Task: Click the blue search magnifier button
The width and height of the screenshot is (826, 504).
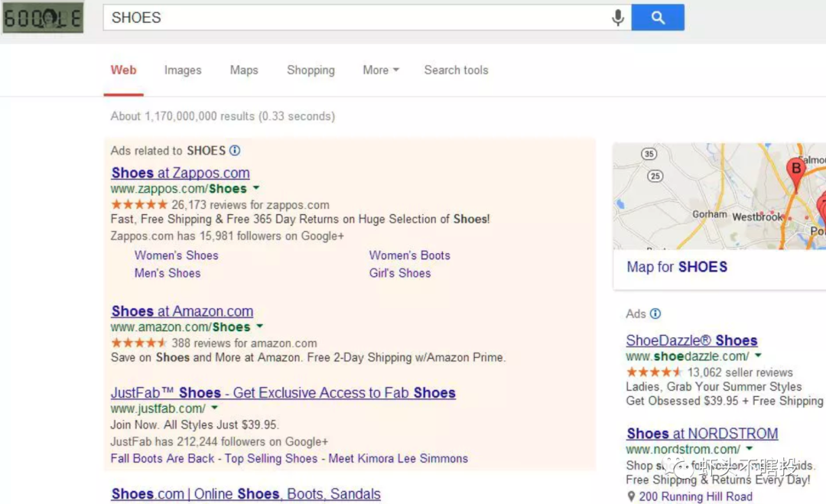Action: click(x=658, y=18)
